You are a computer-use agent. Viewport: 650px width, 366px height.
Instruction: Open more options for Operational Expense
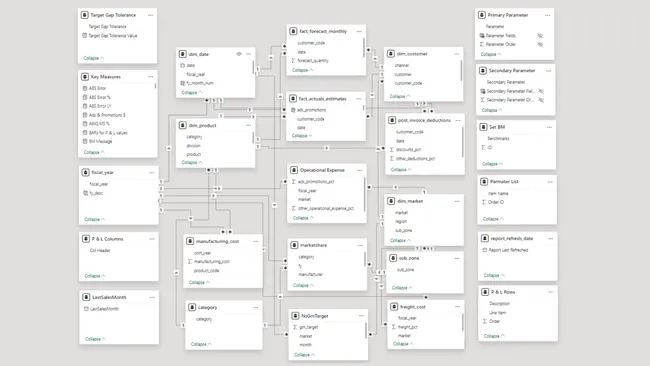(360, 170)
